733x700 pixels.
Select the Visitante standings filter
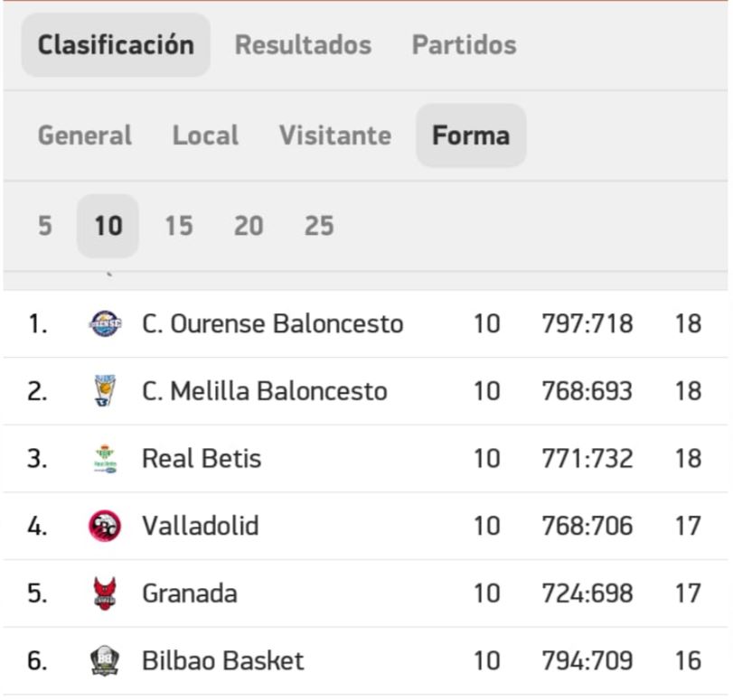tap(334, 135)
